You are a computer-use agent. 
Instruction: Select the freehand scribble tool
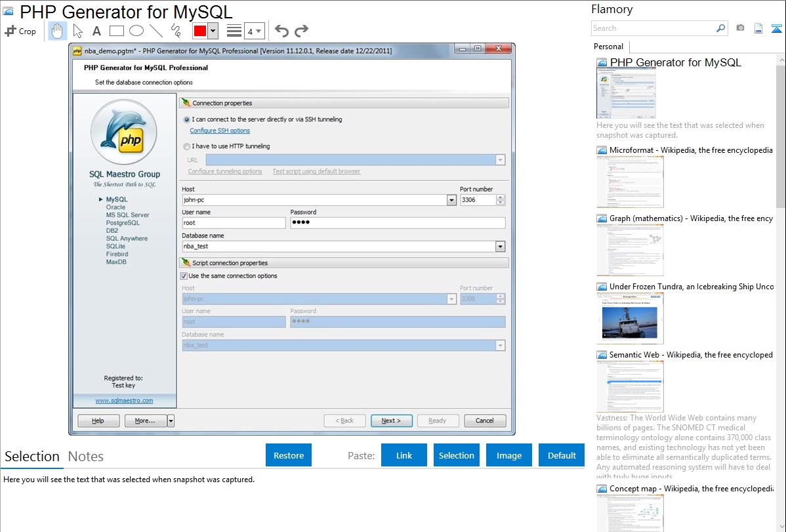pos(176,31)
